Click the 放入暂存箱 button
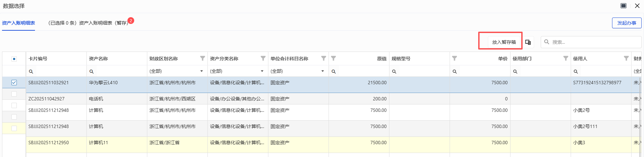Screen dimensions: 644x157 [x=504, y=42]
